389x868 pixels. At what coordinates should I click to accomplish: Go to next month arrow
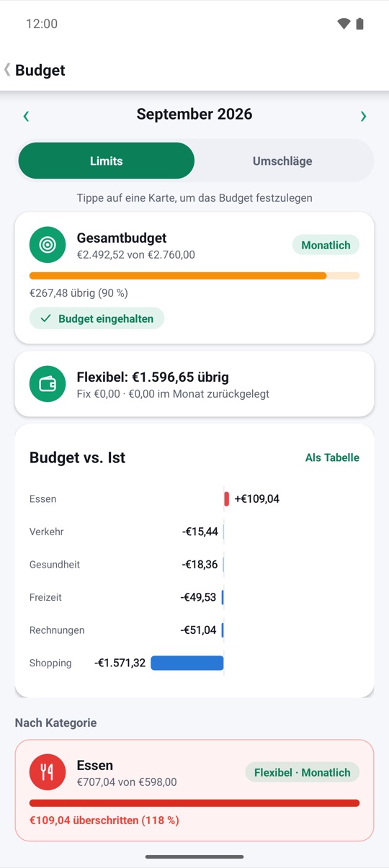tap(363, 116)
